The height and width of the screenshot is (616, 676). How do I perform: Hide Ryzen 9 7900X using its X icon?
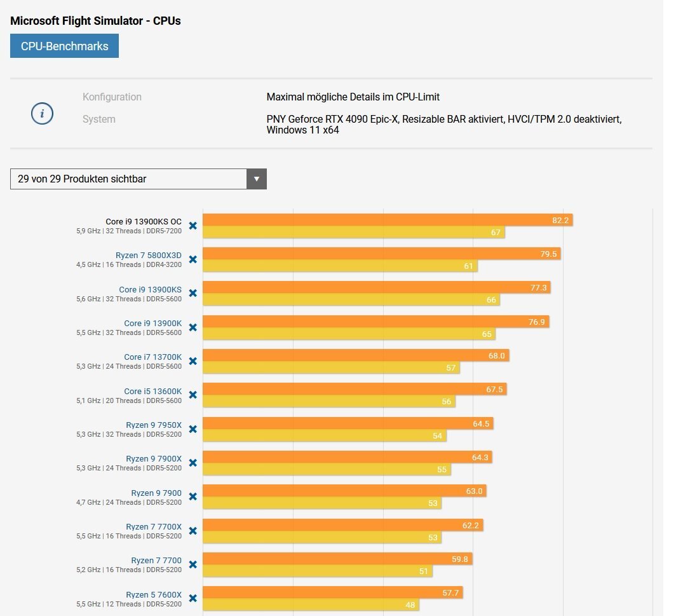tap(193, 463)
